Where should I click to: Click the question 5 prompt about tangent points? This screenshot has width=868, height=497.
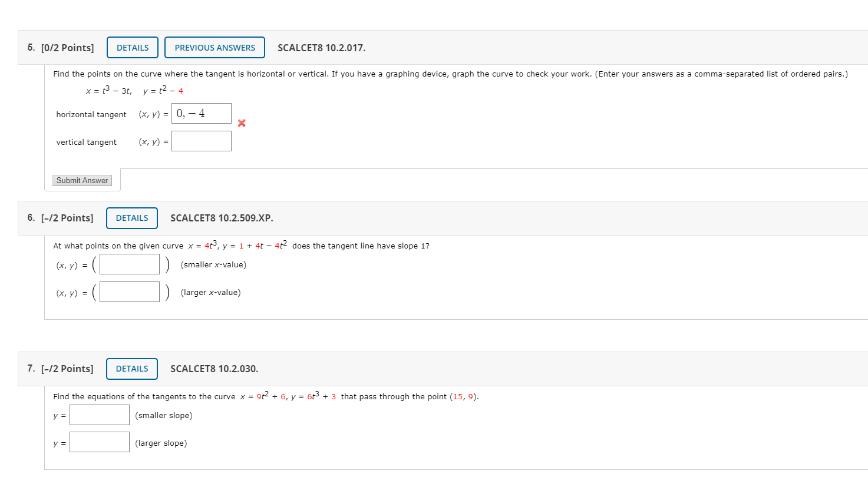pyautogui.click(x=451, y=74)
